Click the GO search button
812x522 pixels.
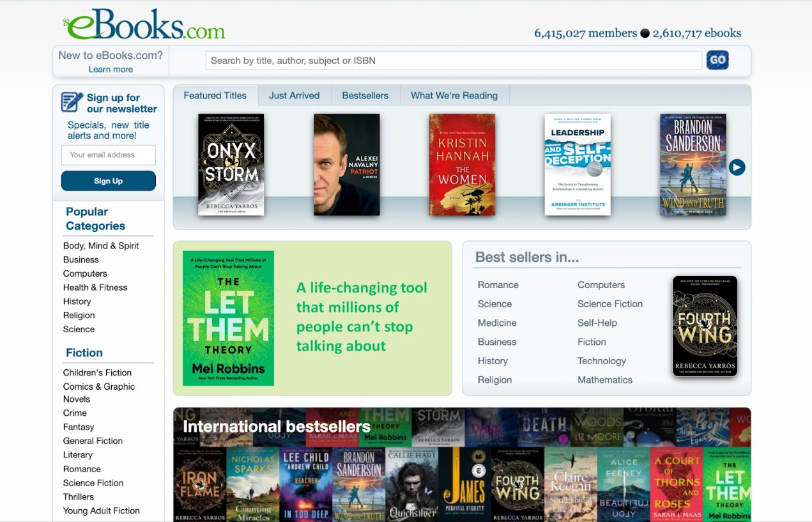pos(717,60)
